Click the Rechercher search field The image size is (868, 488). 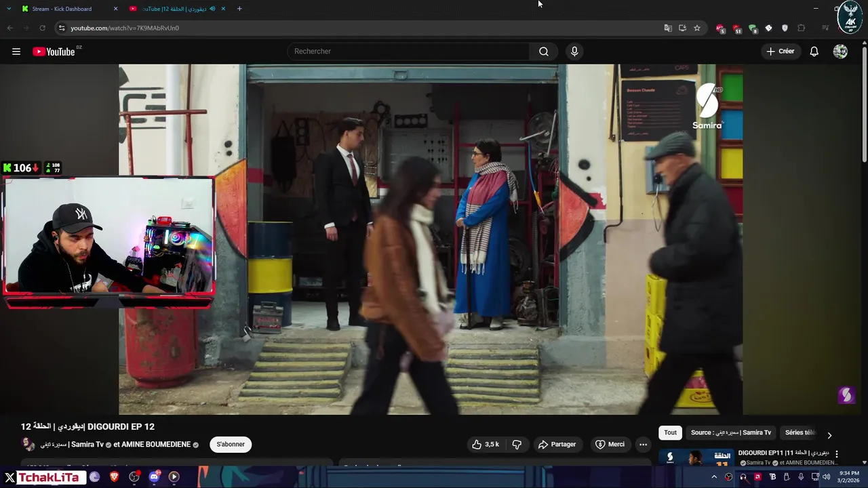click(x=409, y=52)
